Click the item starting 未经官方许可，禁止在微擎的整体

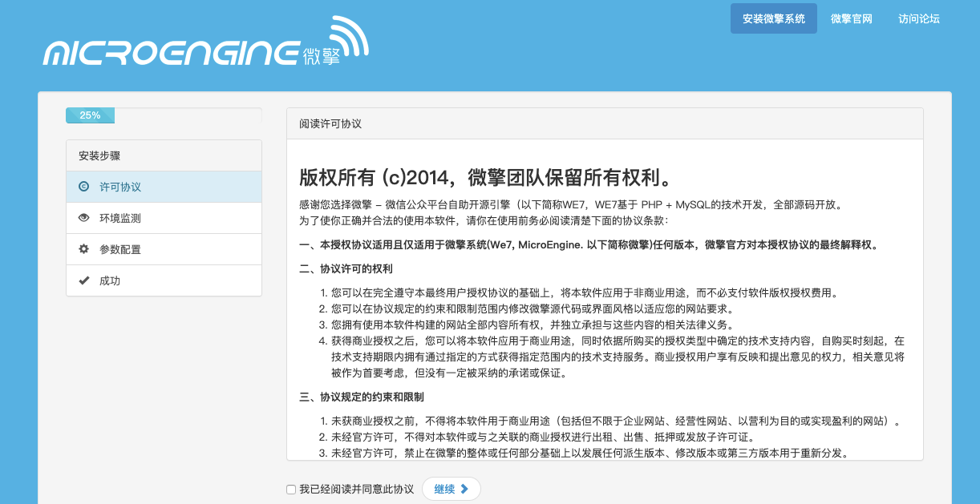590,453
